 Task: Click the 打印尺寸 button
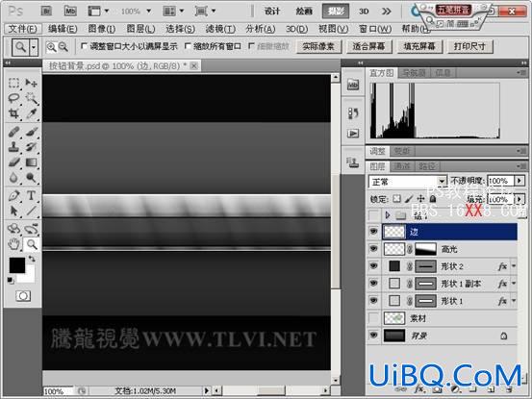coord(469,46)
